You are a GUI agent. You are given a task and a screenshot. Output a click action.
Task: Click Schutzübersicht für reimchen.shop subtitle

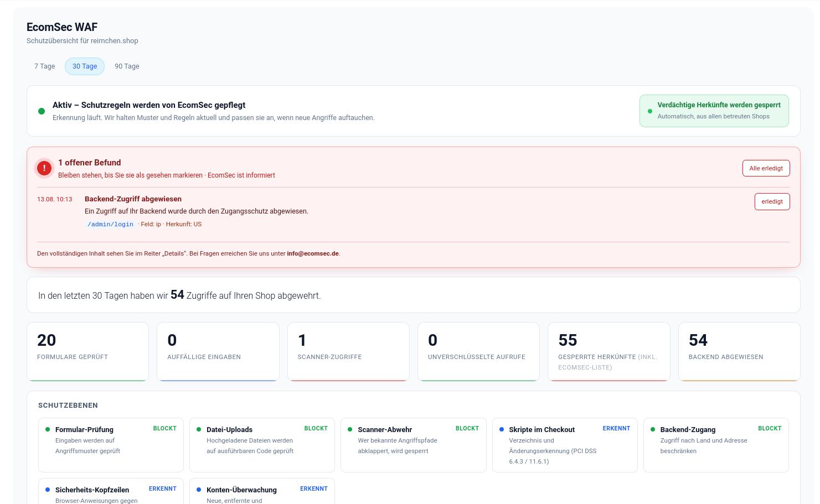coord(82,41)
